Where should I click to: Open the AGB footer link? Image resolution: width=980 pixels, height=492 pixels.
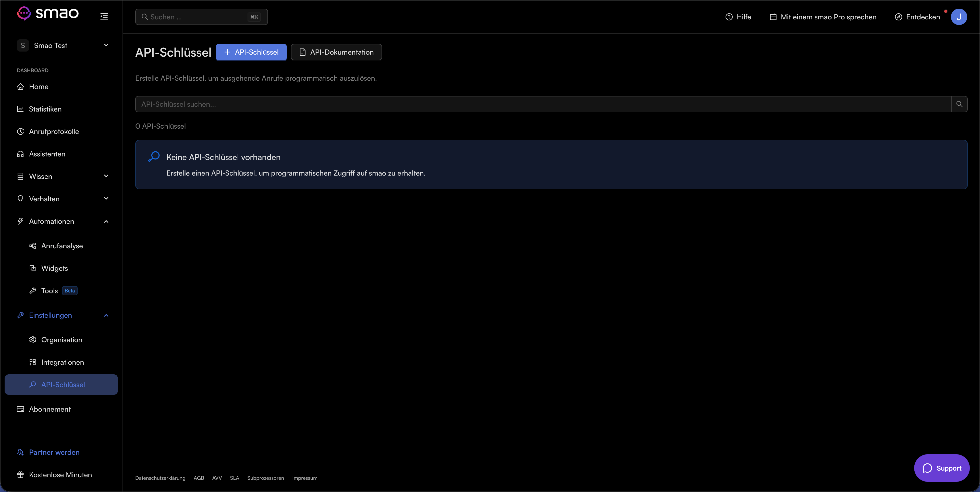click(199, 478)
